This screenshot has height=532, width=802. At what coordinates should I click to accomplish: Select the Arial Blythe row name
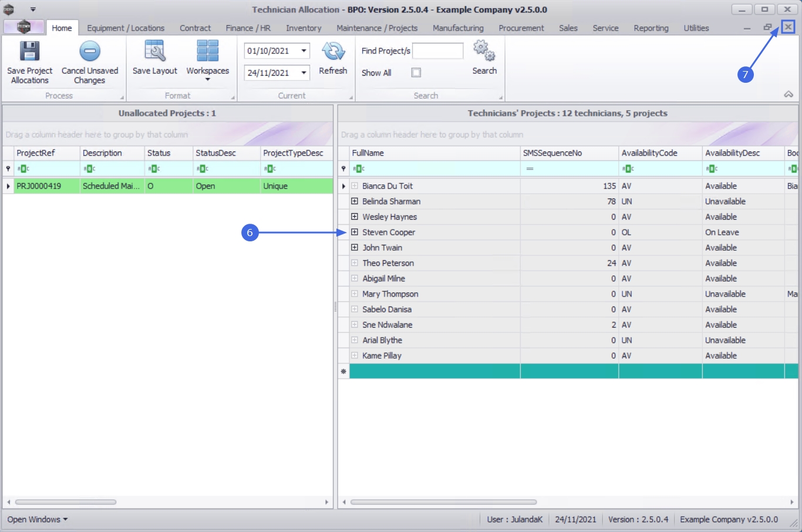[382, 341]
